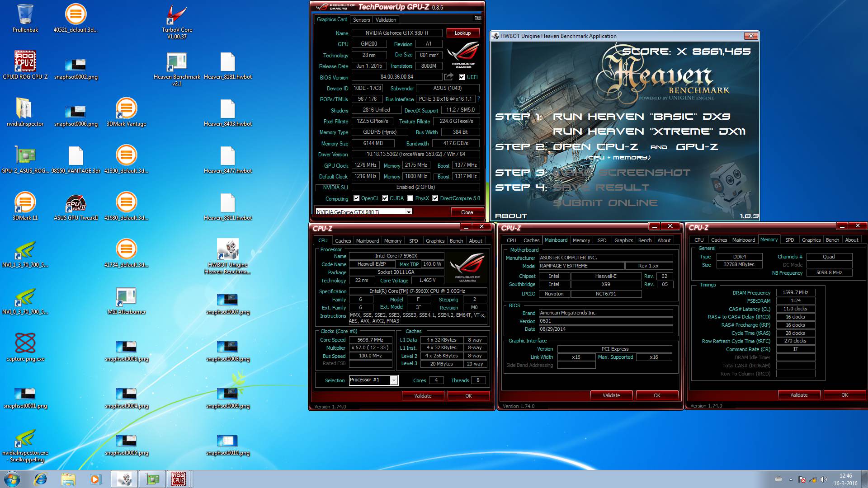Click Lookup button in GPU-Z
Image resolution: width=868 pixels, height=488 pixels.
coord(462,33)
